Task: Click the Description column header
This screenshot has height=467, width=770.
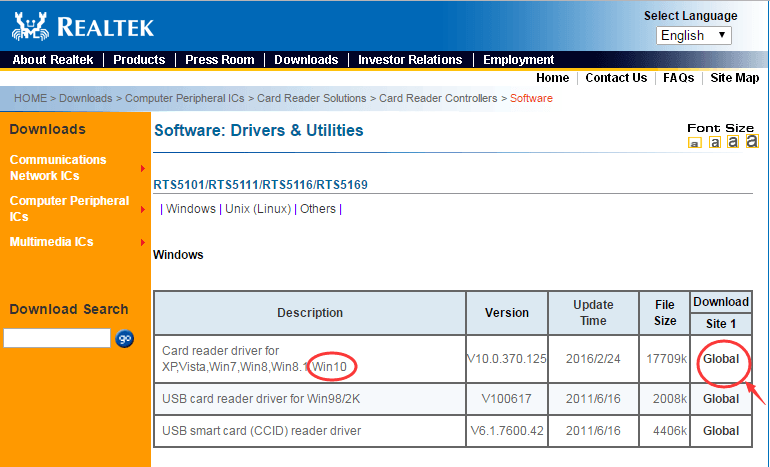Action: coord(310,313)
